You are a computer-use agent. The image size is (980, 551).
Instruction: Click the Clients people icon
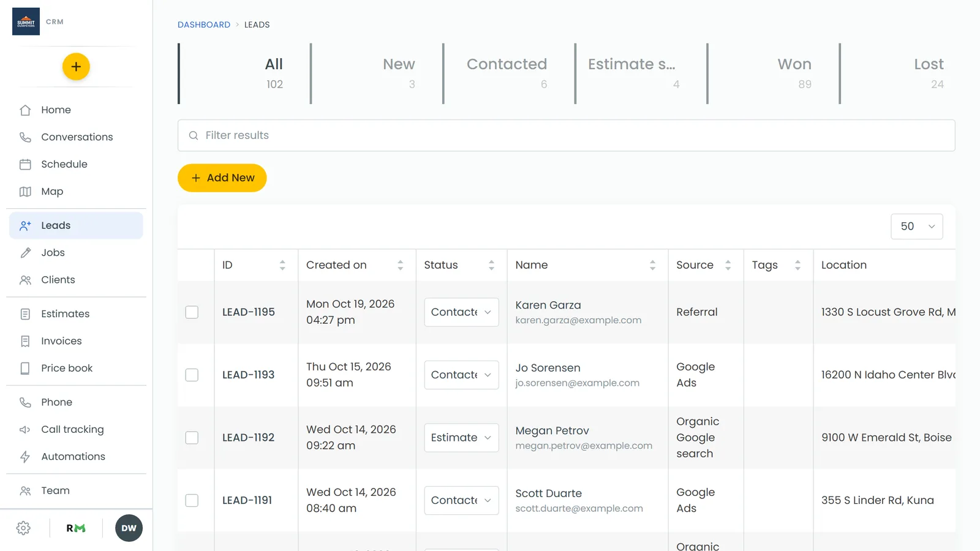pos(25,280)
